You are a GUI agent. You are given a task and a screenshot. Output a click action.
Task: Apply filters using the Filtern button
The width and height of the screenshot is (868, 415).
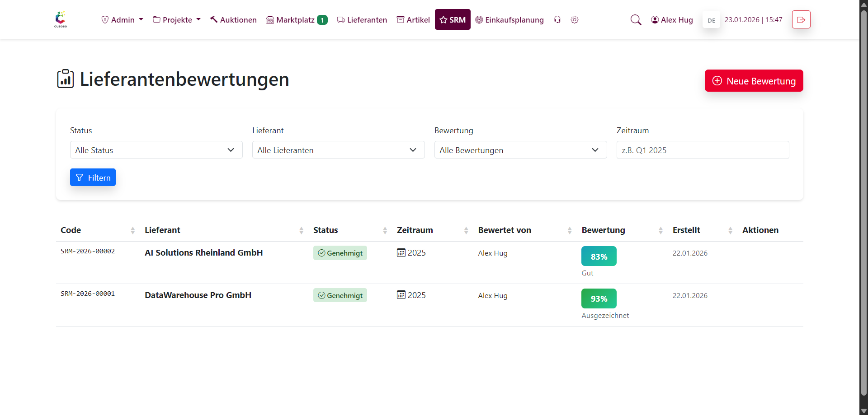(x=93, y=177)
